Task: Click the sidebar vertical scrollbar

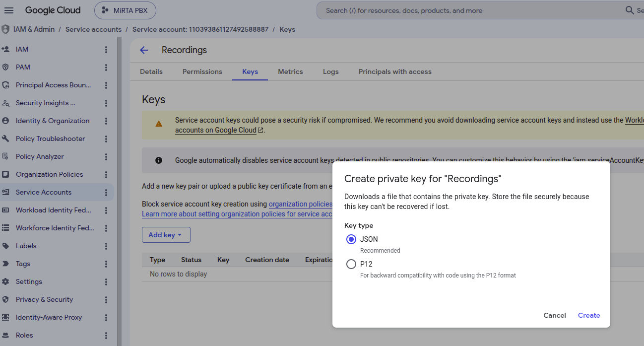Action: point(119,191)
